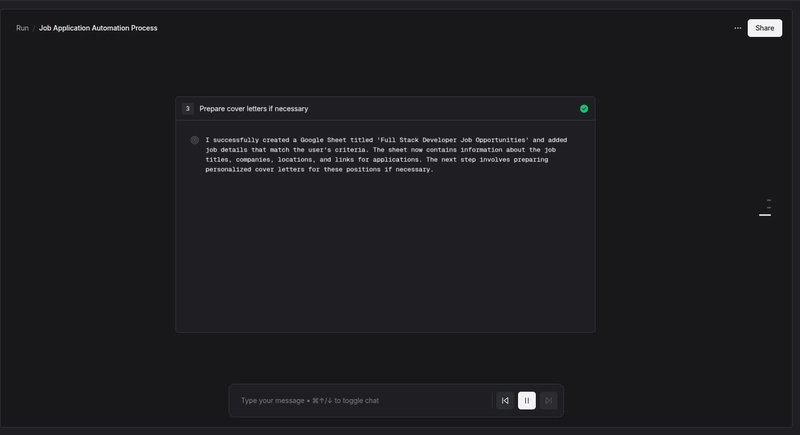Screen dimensions: 800x435
Task: Click the step number 3 badge
Action: point(188,109)
